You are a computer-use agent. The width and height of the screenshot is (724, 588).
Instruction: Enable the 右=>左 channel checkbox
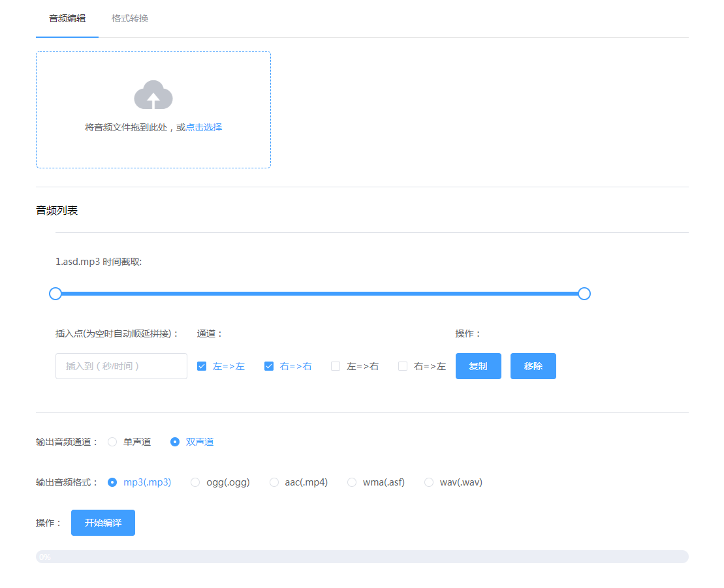pyautogui.click(x=402, y=366)
